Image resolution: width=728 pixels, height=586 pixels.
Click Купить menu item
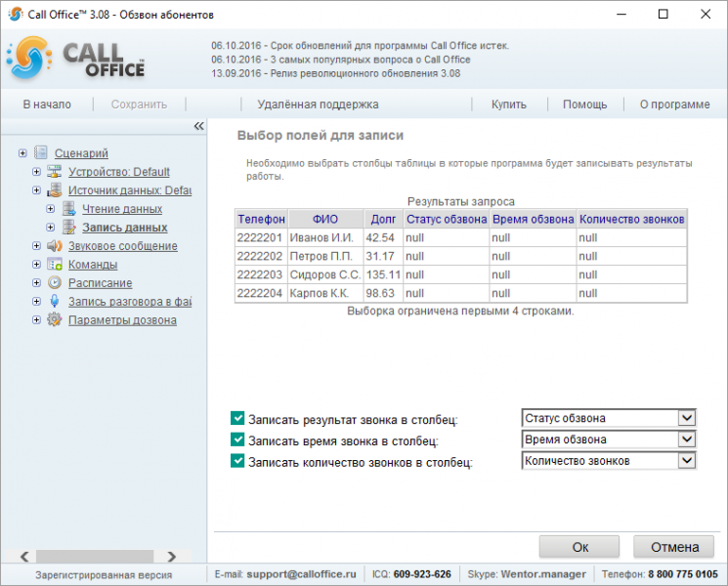[509, 105]
